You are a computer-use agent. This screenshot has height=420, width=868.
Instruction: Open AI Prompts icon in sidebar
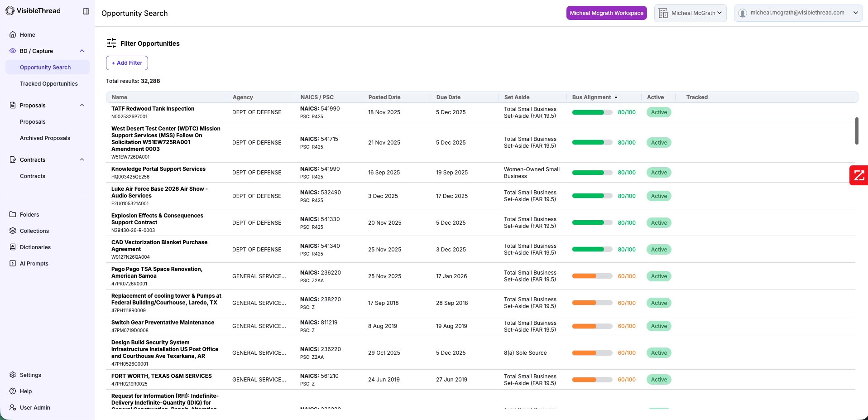click(13, 263)
